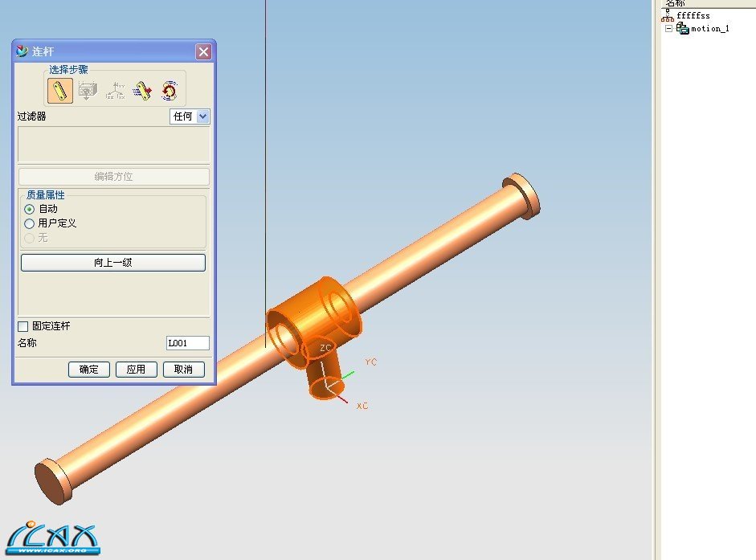Select the link object selection step icon

(x=60, y=91)
